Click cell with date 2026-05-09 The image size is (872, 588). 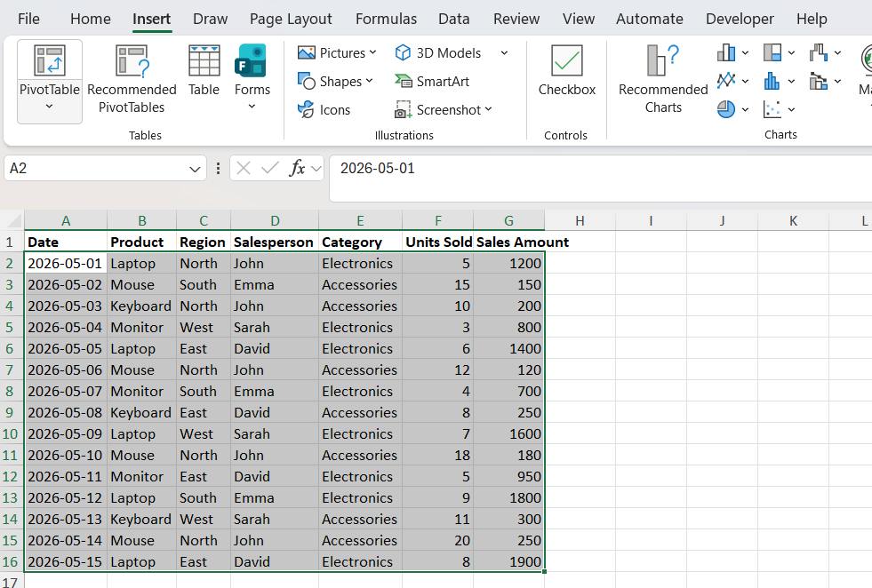(x=66, y=433)
